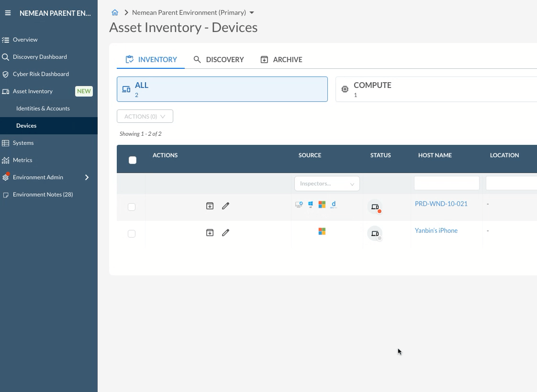
Task: Check the PRD-WND-10-021 row checkbox
Action: tap(132, 207)
